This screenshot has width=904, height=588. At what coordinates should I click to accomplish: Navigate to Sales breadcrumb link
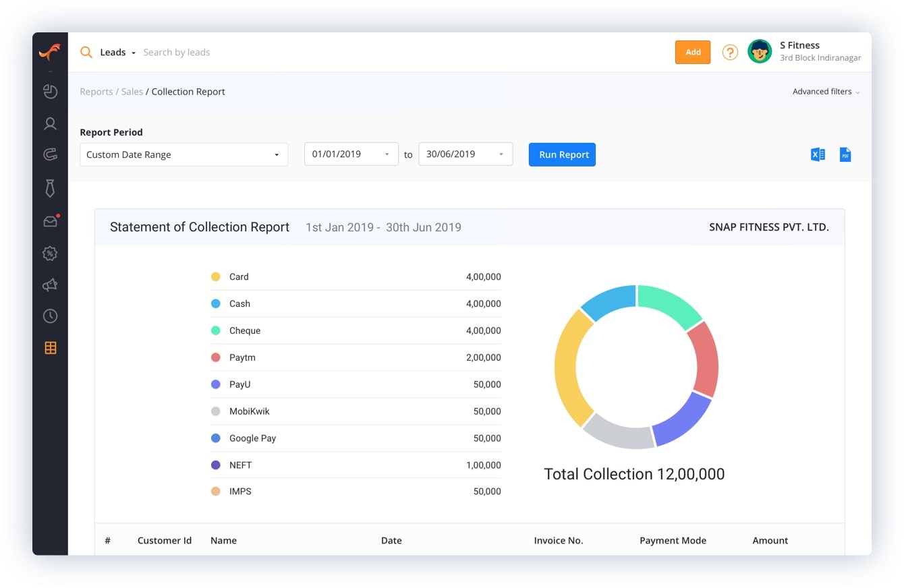point(132,92)
